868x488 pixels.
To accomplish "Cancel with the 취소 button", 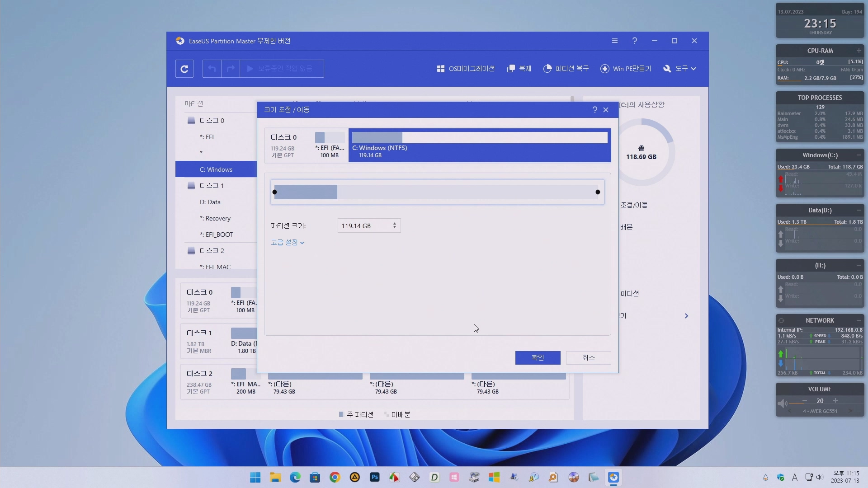I will pyautogui.click(x=589, y=358).
